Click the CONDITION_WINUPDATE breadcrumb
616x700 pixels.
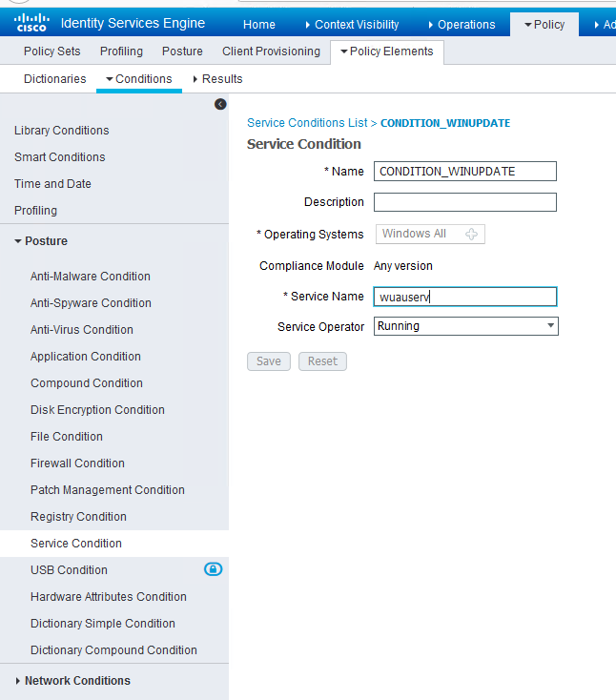click(445, 123)
